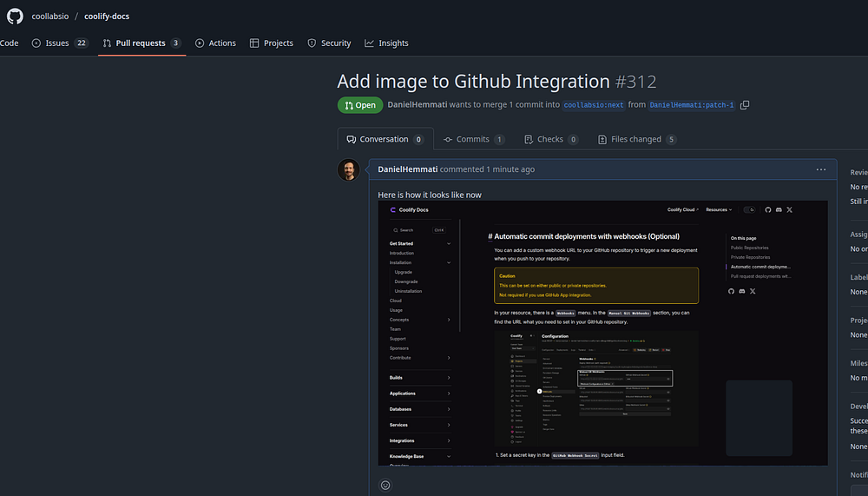Select the Checks tab
868x496 pixels.
551,139
